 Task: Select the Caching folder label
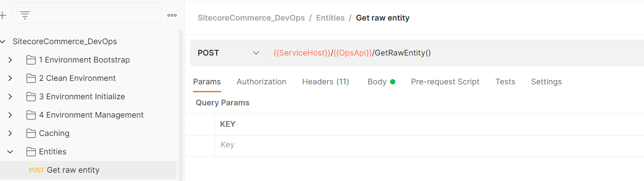(x=54, y=133)
